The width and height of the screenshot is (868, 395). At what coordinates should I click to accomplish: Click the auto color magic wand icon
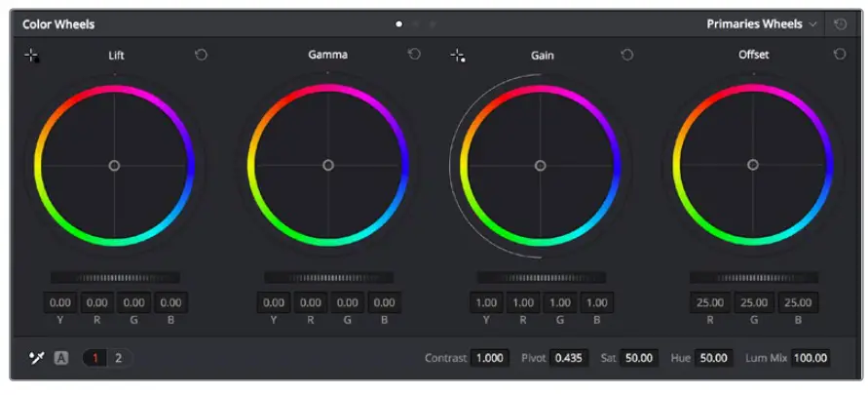coord(37,358)
